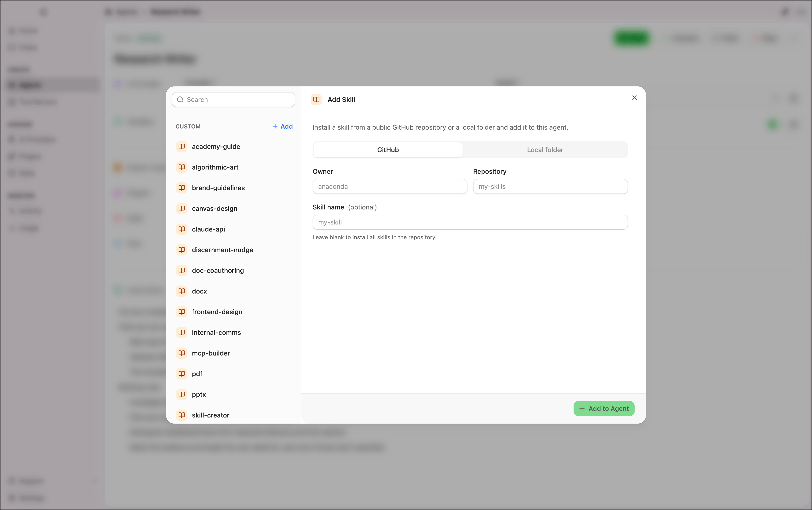Click the Add button beside CUSTOM
Screen dimensions: 812x510
(283, 126)
